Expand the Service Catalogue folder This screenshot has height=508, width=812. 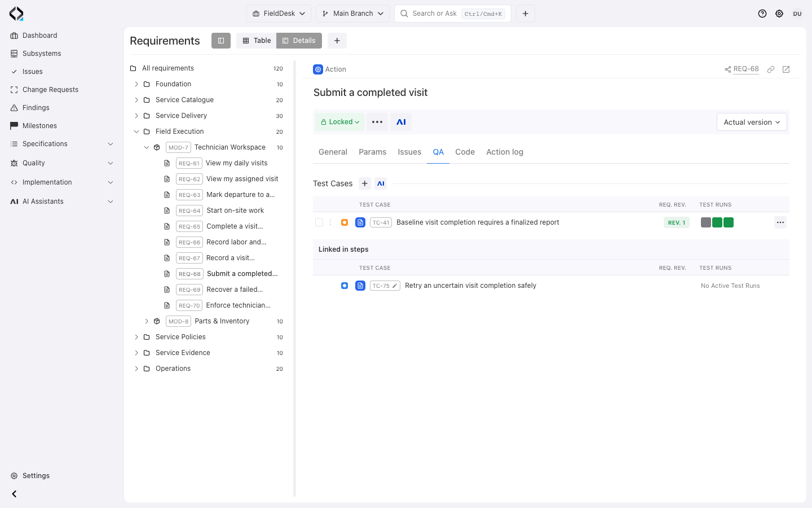click(x=136, y=100)
